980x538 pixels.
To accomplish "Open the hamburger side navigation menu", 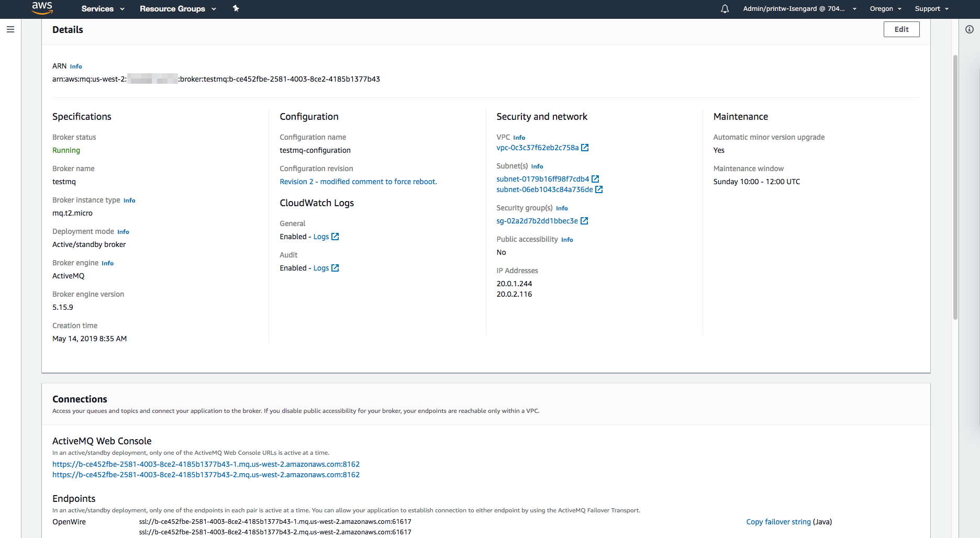I will (10, 29).
